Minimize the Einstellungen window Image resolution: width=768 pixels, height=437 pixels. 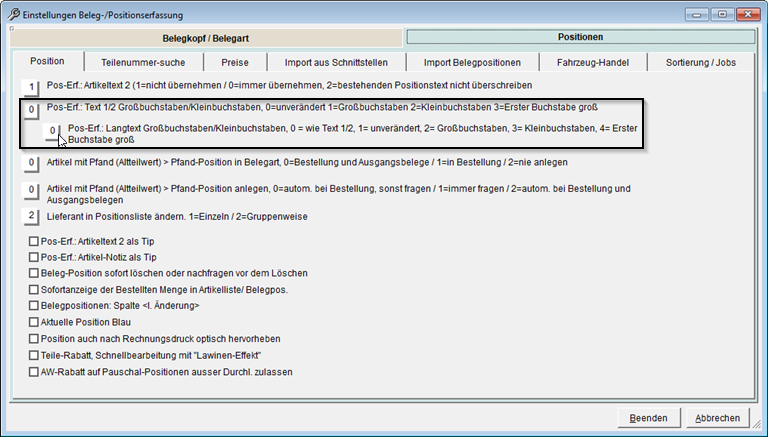click(x=696, y=15)
